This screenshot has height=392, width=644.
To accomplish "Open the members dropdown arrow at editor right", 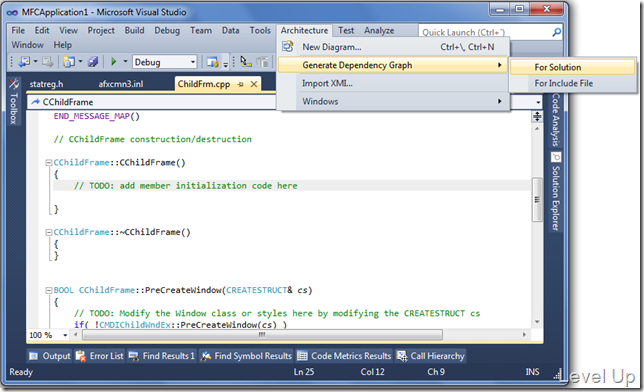I will pyautogui.click(x=538, y=102).
